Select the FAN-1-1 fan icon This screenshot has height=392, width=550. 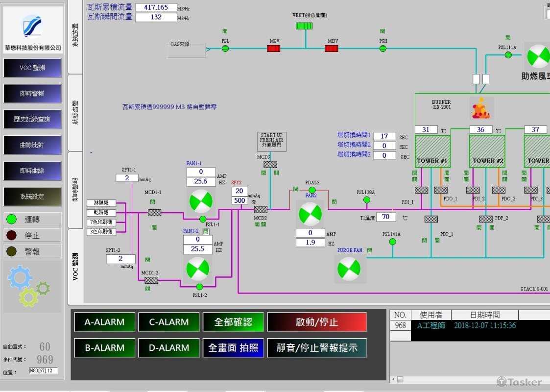pos(201,202)
